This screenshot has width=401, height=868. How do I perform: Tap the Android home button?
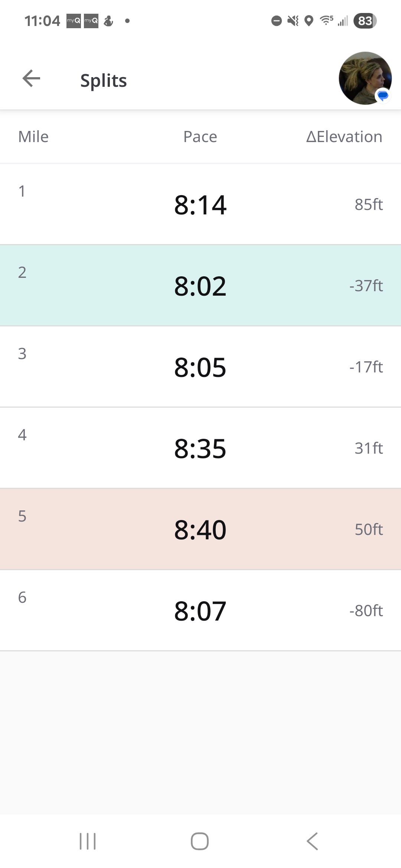(x=200, y=841)
